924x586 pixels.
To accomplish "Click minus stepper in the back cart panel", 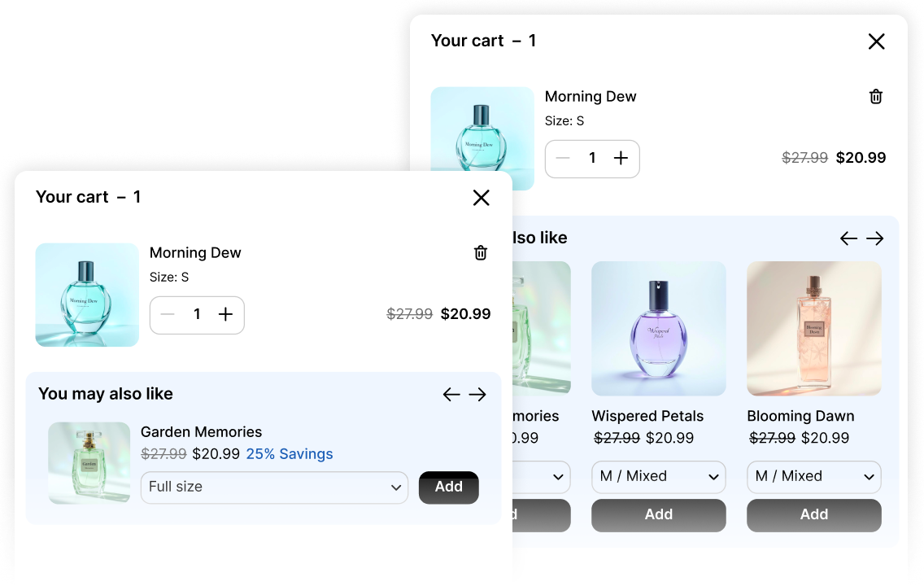I will [x=564, y=158].
